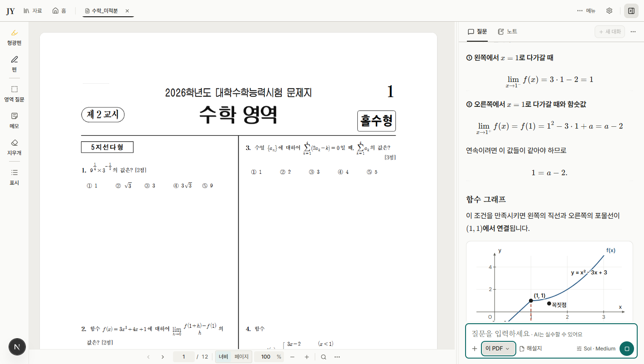Go to the 홈 tab
This screenshot has width=644, height=364.
tap(60, 11)
